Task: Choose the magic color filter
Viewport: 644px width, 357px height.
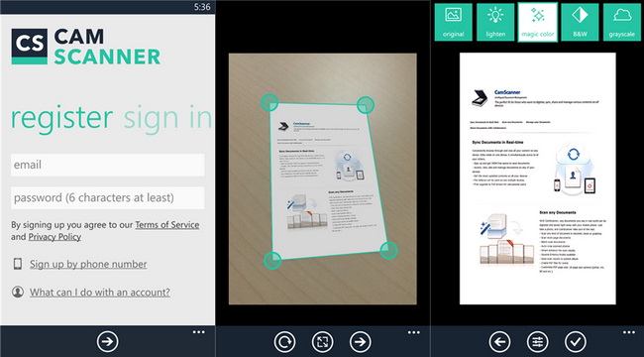Action: (537, 22)
